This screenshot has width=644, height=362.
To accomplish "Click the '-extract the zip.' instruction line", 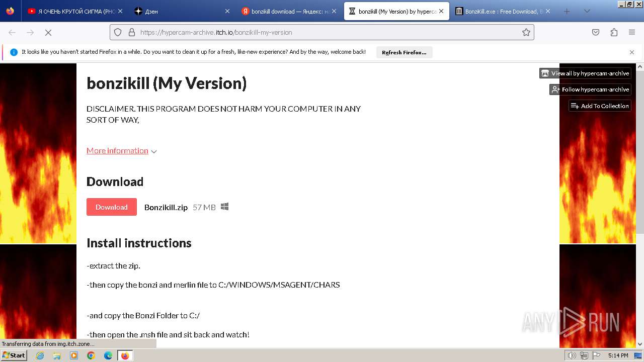I will click(x=113, y=266).
